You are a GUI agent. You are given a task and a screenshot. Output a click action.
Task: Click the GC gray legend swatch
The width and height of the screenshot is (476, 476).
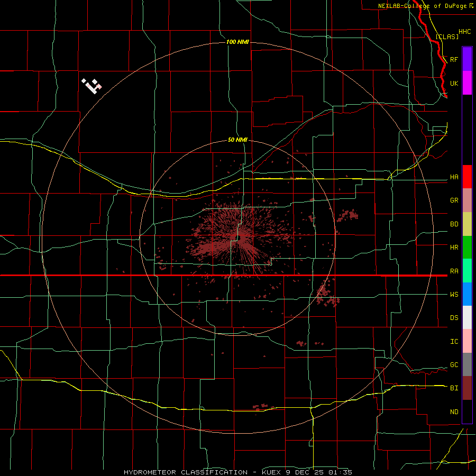tap(467, 364)
